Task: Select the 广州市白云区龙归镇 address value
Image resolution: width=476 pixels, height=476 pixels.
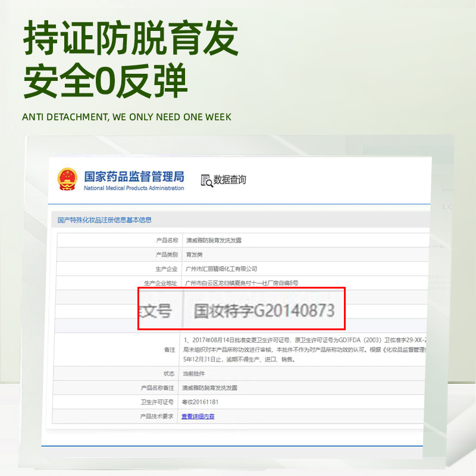Action: pos(242,283)
